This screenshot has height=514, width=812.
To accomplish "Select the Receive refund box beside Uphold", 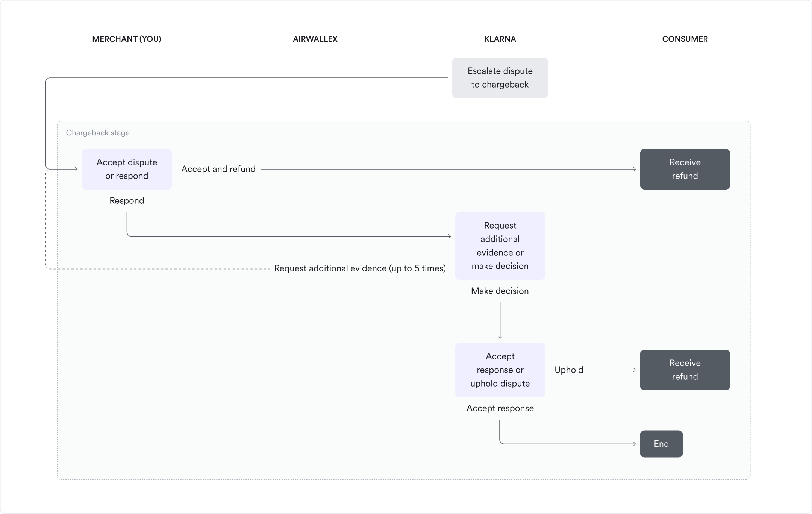I will click(685, 370).
